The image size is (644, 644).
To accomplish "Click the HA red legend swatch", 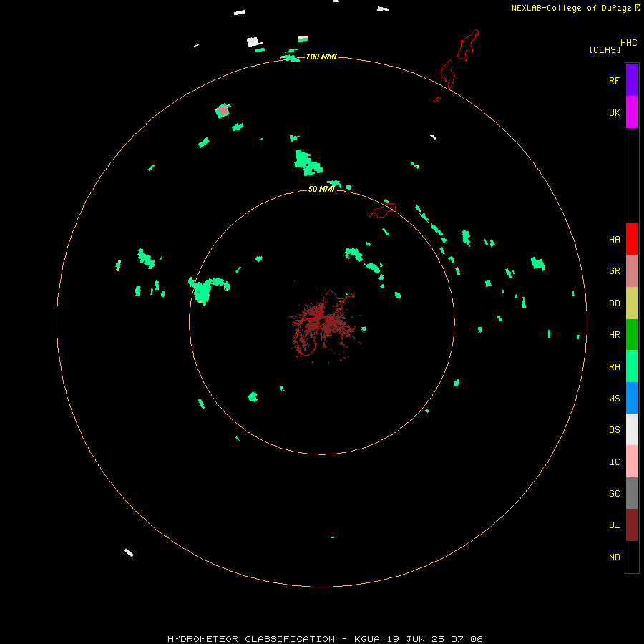I will point(632,239).
